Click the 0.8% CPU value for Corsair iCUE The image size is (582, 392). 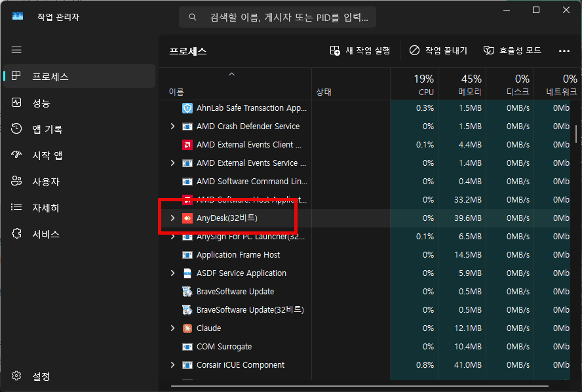(425, 365)
